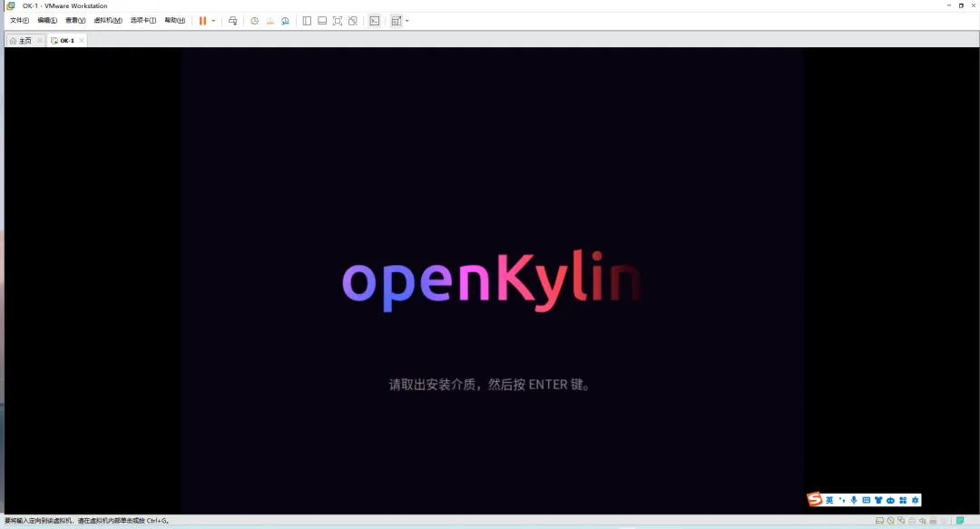Click the VMware Workstation title bar icon
The width and height of the screenshot is (980, 529).
click(x=11, y=5)
